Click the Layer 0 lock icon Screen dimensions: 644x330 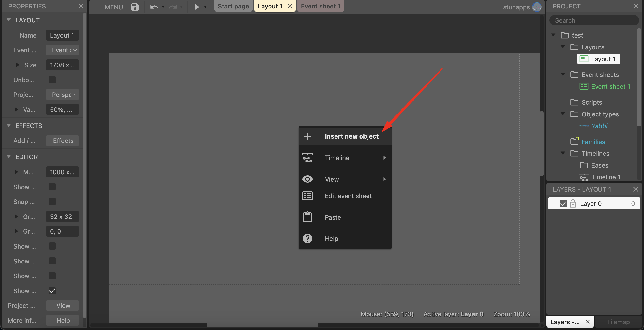(x=573, y=203)
